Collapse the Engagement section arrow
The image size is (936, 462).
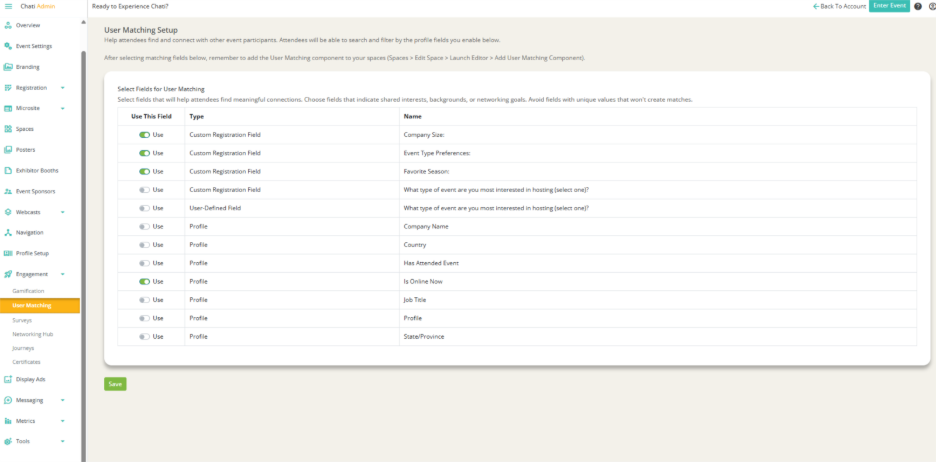click(x=63, y=274)
